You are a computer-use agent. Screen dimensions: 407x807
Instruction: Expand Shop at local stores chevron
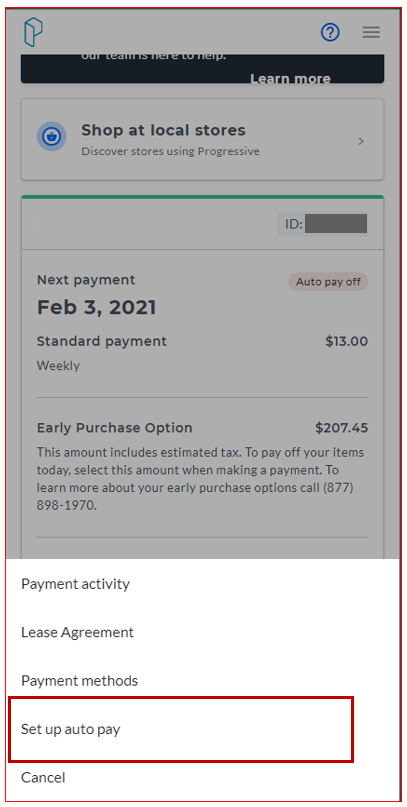pos(361,141)
